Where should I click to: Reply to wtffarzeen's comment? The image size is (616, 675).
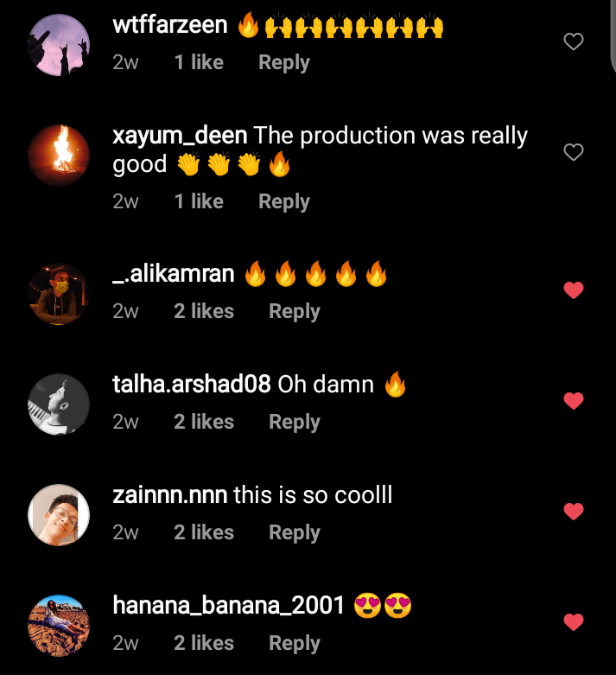tap(284, 63)
